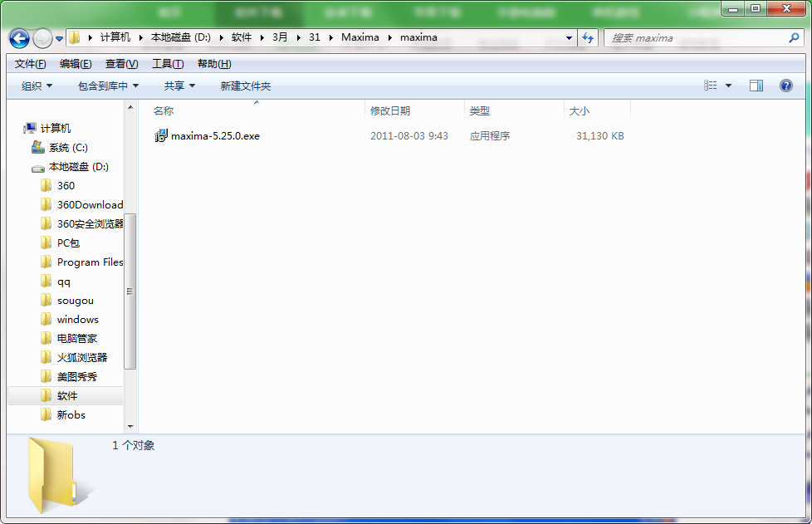
Task: Open the 工具(T) menu
Action: point(168,64)
